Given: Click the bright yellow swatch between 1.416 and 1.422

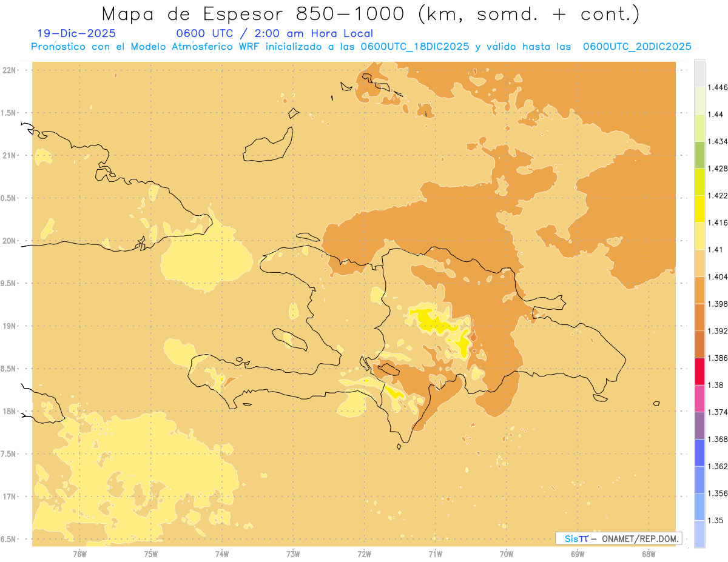Looking at the screenshot, I should tap(699, 209).
